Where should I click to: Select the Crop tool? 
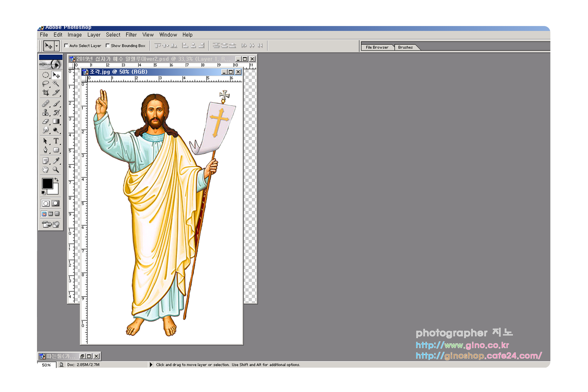46,93
